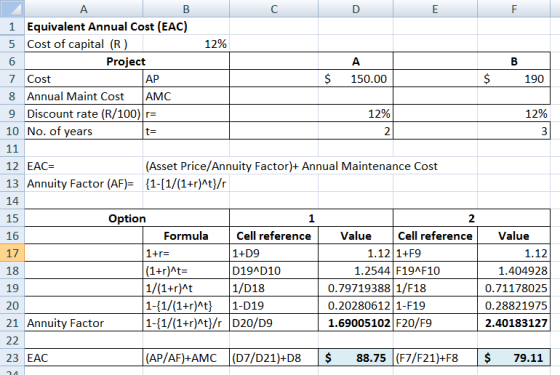Click the '1/D18' cell reference
The image size is (560, 375).
tap(274, 288)
